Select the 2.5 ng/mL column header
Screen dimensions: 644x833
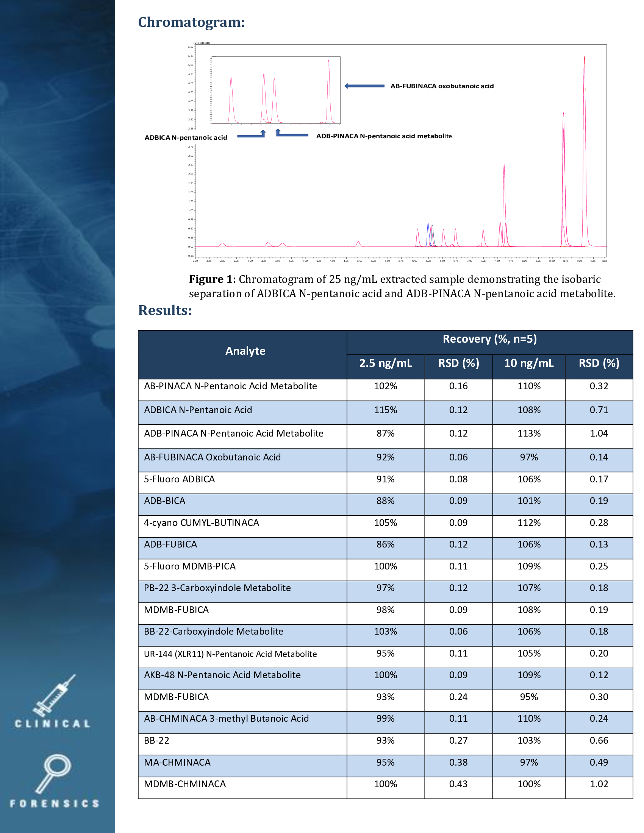[x=385, y=363]
